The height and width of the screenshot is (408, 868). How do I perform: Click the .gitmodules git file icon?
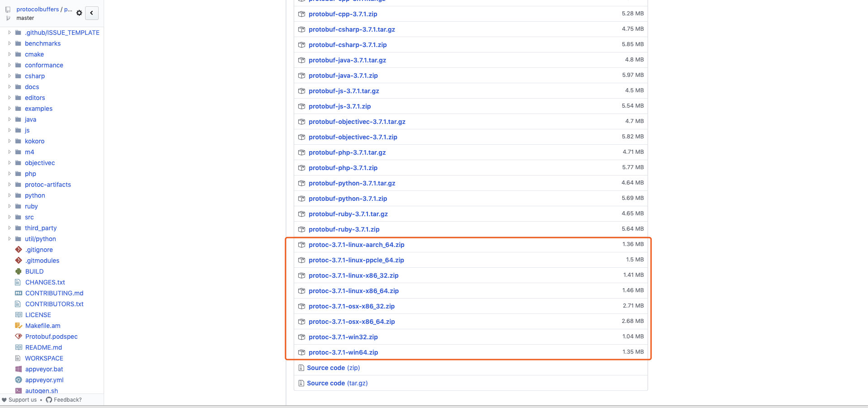(19, 261)
